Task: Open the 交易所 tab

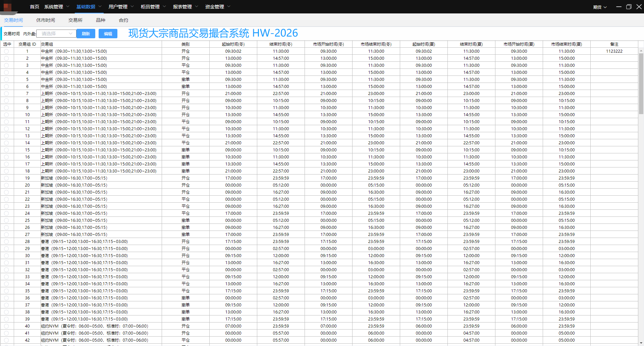Action: [x=75, y=20]
